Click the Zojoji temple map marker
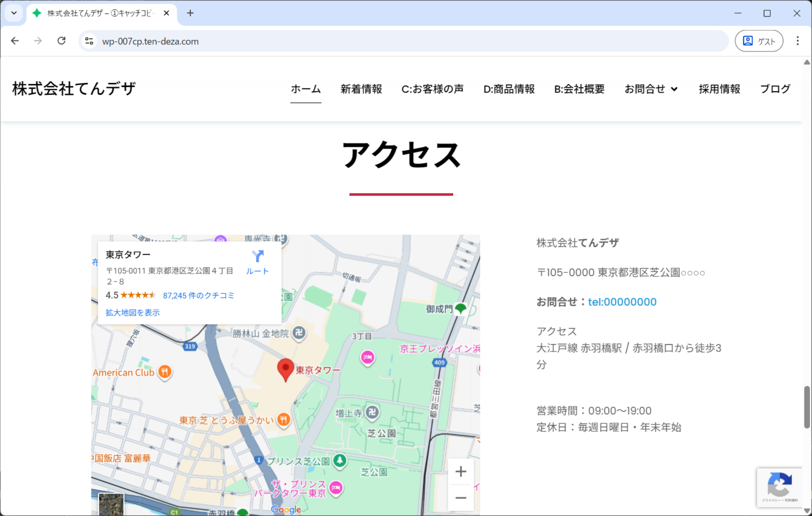 click(x=372, y=412)
